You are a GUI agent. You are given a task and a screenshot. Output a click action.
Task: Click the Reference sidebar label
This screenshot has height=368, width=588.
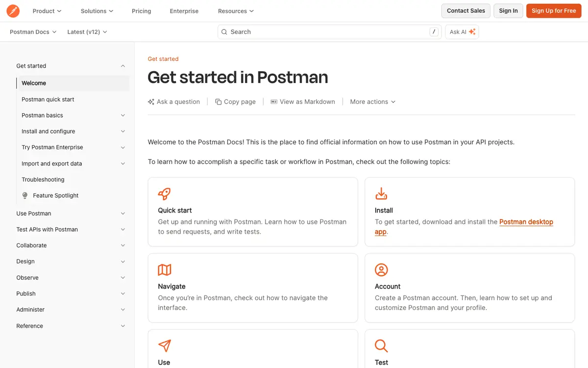[x=29, y=326]
